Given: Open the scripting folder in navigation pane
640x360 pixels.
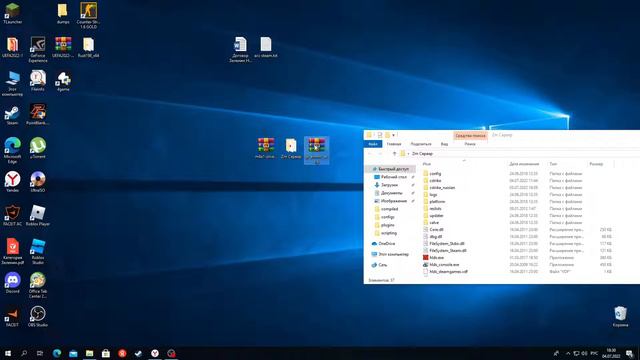Looking at the screenshot, I should click(390, 233).
